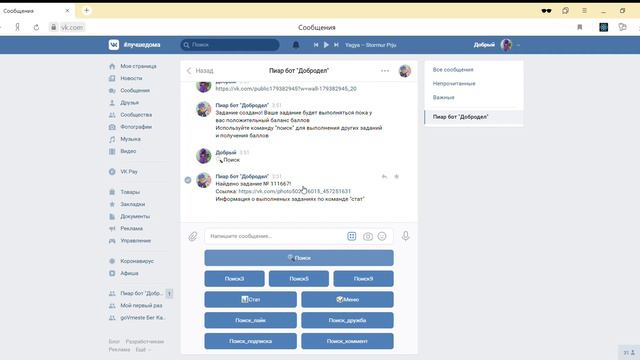Click the Стат bot button
Screen dimensions: 640x360
click(x=251, y=300)
